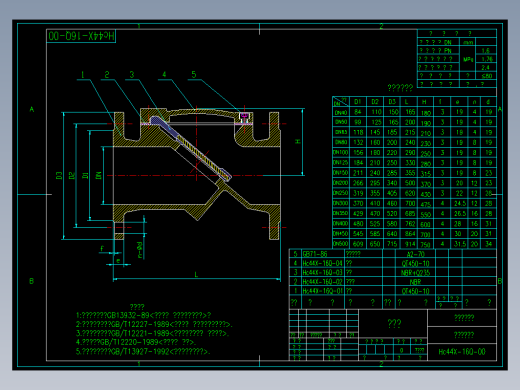Screen dimensions: 520x390
Task: Click the D3 dimension label left of the valve
Action: 59,176
